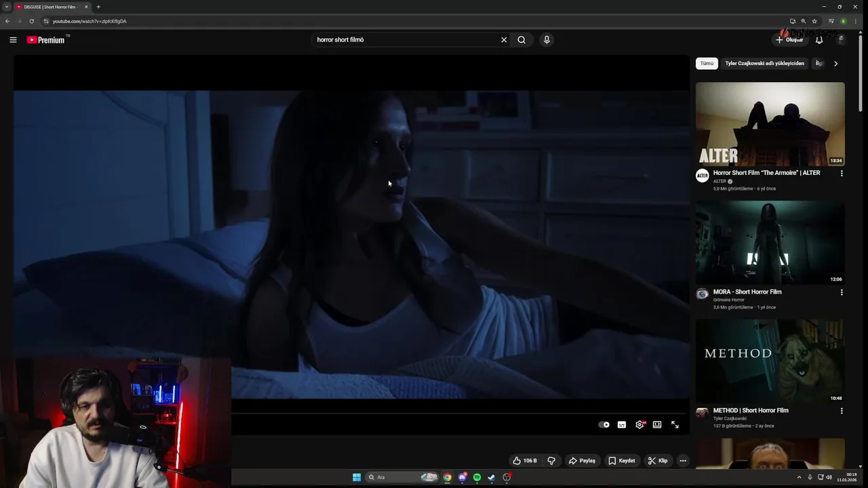Open Chrome profile avatar
Viewport: 868px width, 488px height.
coord(844,21)
